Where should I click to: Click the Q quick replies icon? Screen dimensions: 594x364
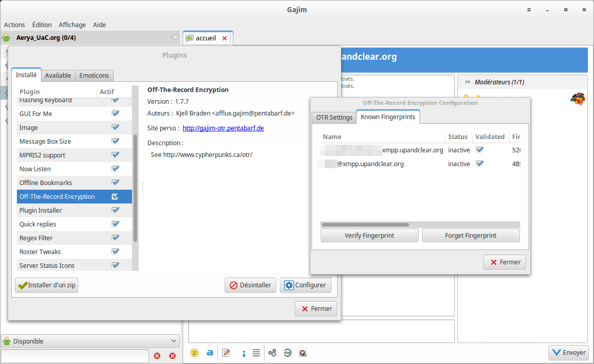click(x=303, y=353)
